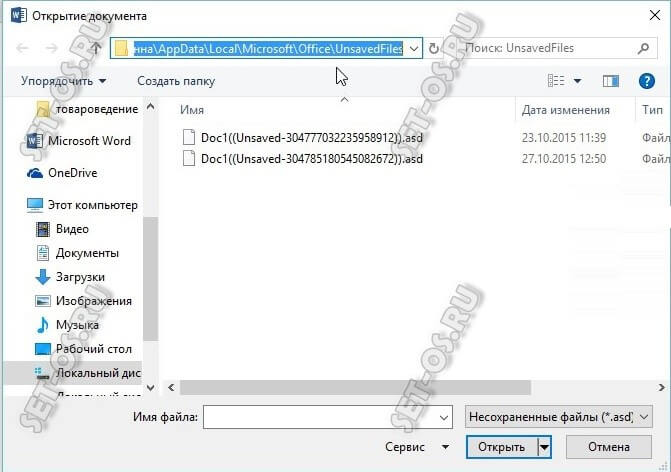Click the folder icon in address bar
The height and width of the screenshot is (472, 671).
click(121, 48)
